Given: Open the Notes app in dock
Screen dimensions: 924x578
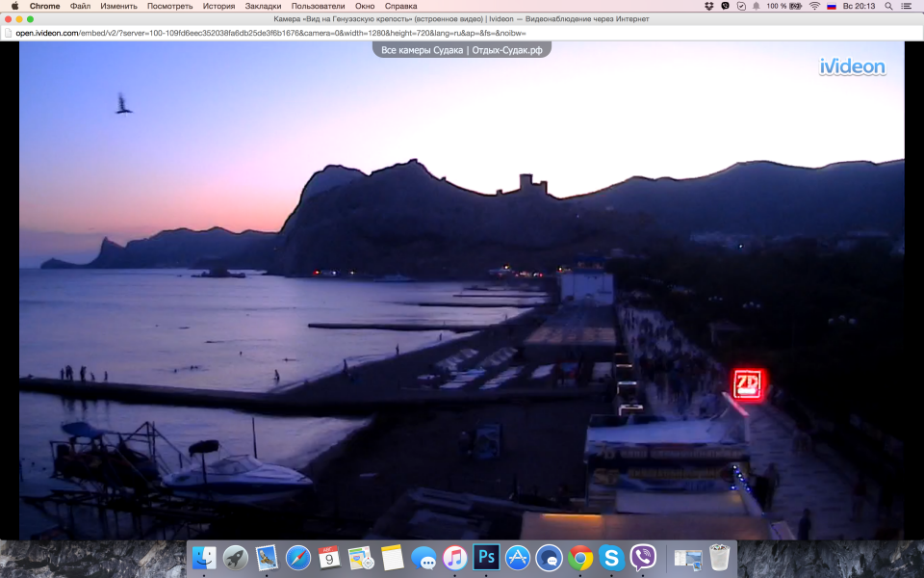Looking at the screenshot, I should coord(392,557).
